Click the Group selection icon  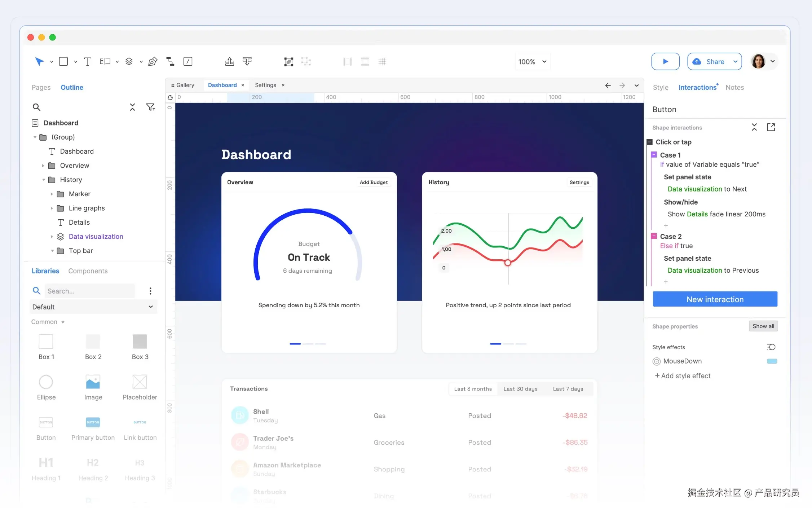click(288, 62)
